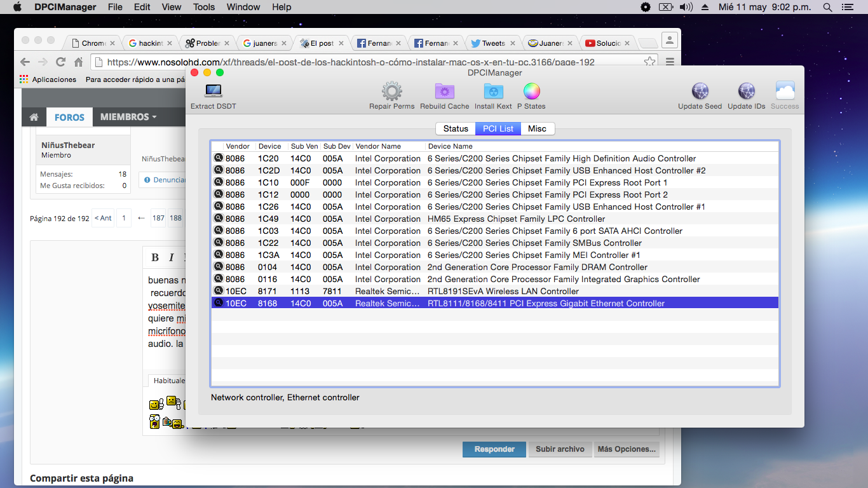This screenshot has height=488, width=868.
Task: Open the Chrome hamburger menu
Action: (670, 62)
